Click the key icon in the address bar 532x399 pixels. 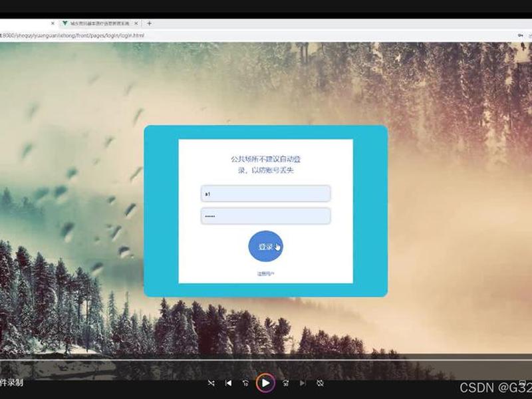(521, 35)
